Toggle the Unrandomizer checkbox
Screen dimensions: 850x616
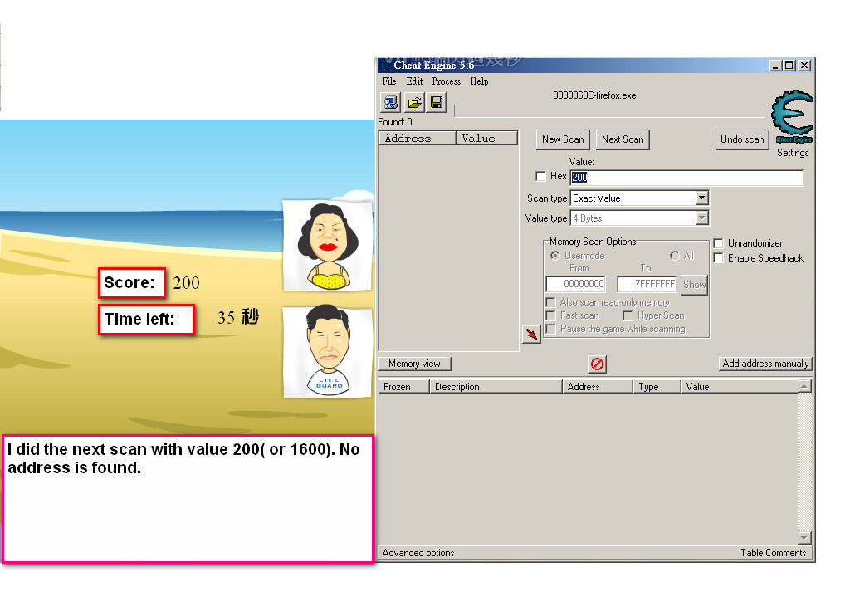tap(719, 243)
